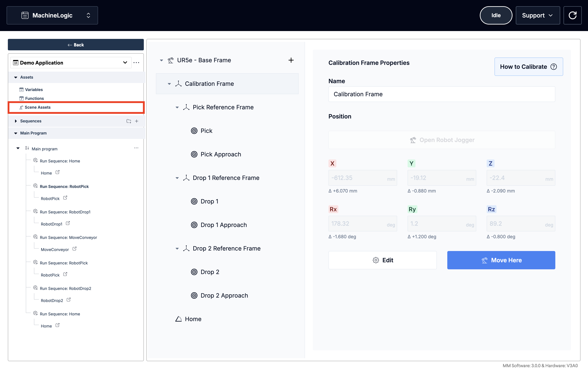
Task: Open the MachineLogic app switcher
Action: pos(52,15)
